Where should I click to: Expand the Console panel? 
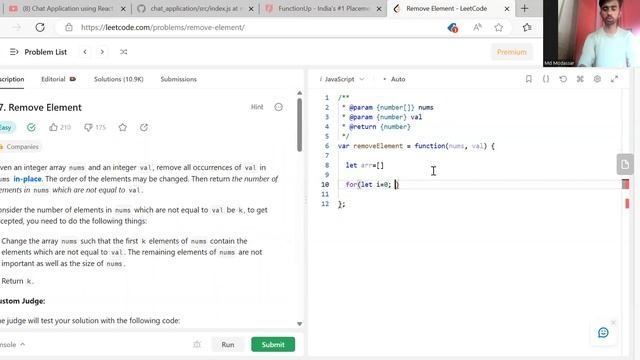(x=12, y=344)
